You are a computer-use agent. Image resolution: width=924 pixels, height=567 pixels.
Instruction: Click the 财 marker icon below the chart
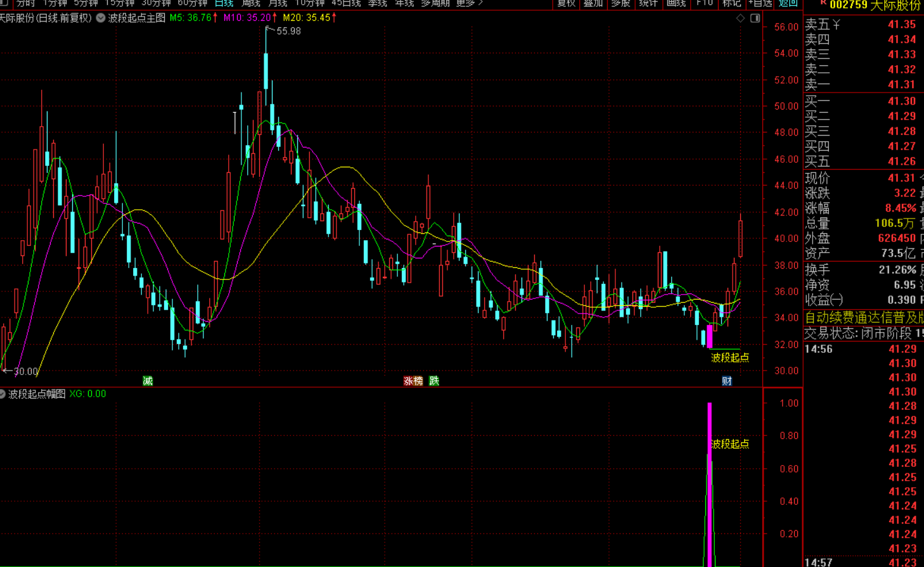727,381
